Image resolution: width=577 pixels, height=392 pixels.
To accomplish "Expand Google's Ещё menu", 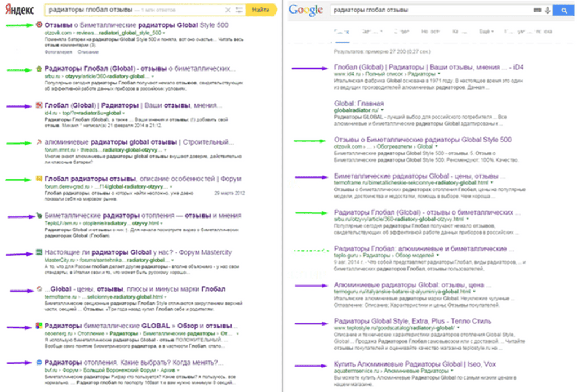I will click(486, 32).
